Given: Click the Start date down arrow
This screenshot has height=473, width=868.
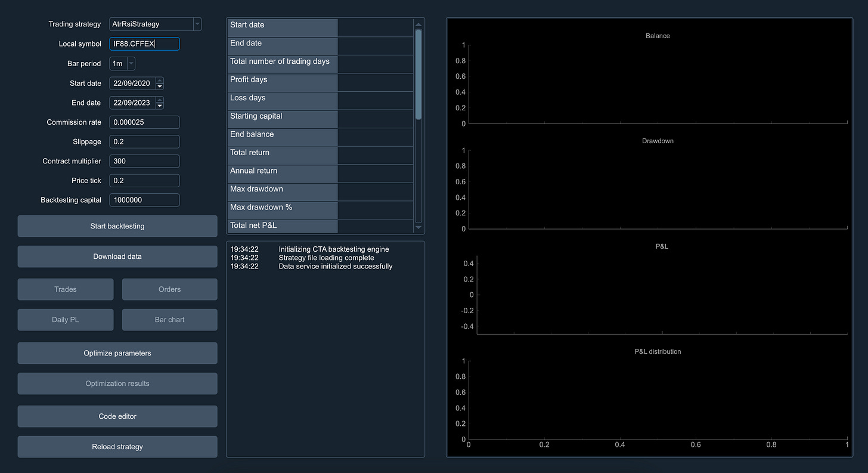Looking at the screenshot, I should (159, 86).
